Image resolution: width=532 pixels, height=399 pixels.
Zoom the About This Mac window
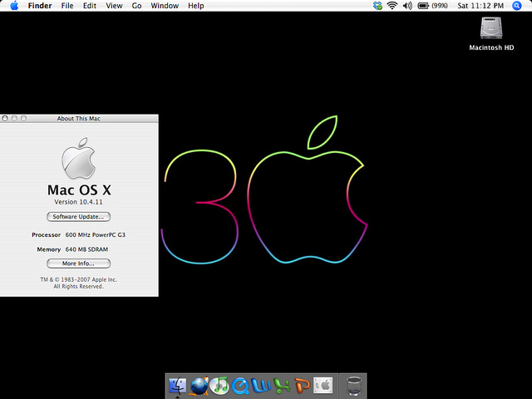[x=23, y=118]
